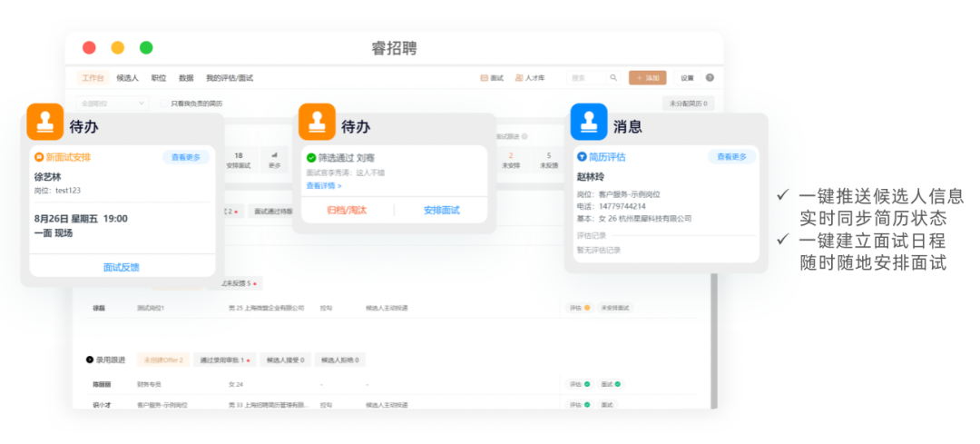The width and height of the screenshot is (980, 444).
Task: Click the orange 待办 icon above 徐艺林 card
Action: tap(44, 123)
